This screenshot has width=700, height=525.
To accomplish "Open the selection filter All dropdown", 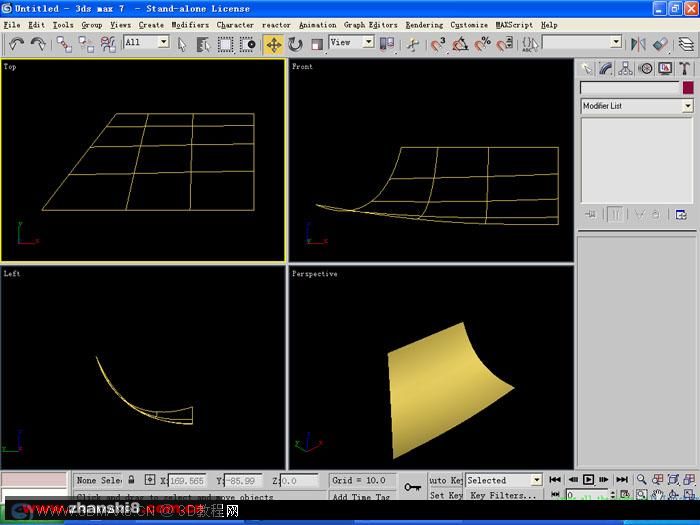I will coord(146,42).
